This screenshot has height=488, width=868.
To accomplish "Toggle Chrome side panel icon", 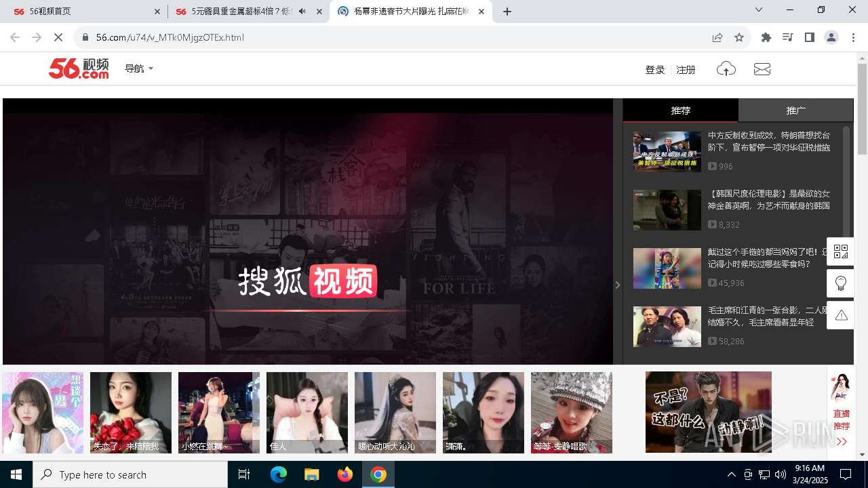I will coord(810,37).
